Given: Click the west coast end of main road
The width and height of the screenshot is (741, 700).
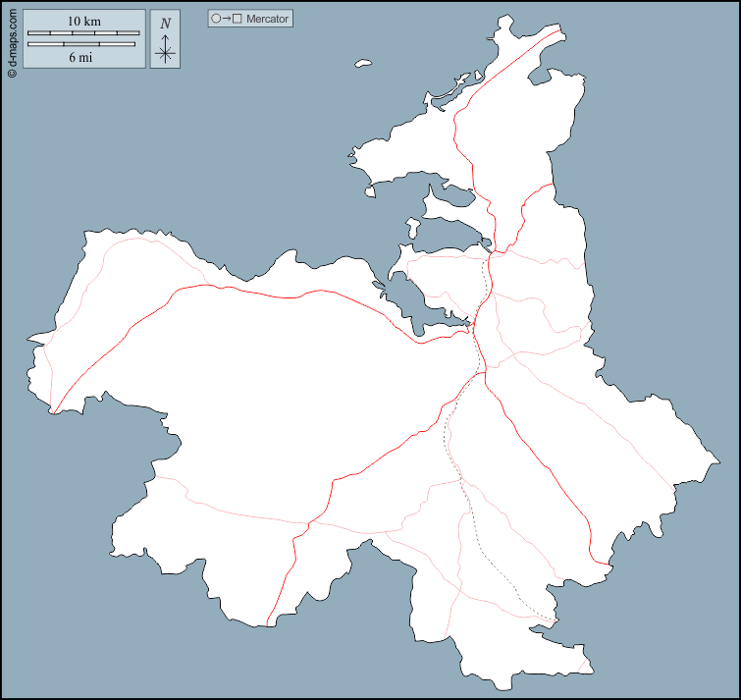Looking at the screenshot, I should pos(52,410).
